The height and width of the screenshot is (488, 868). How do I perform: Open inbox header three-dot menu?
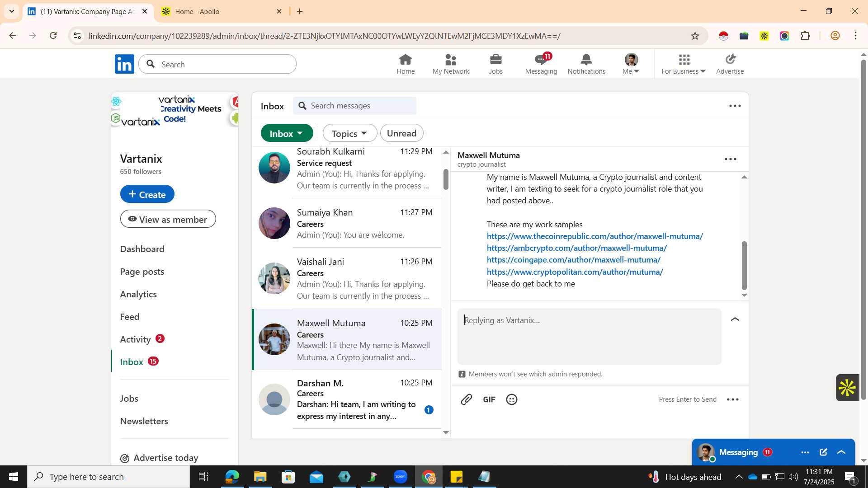[735, 106]
